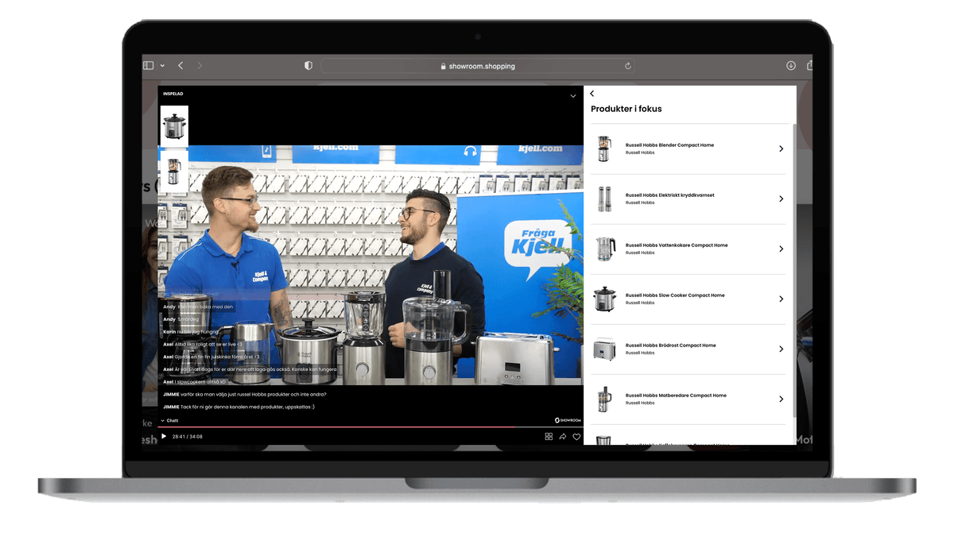The height and width of the screenshot is (560, 954).
Task: Open Russell Hobbs Slow Cooker Compact Home product
Action: (690, 299)
